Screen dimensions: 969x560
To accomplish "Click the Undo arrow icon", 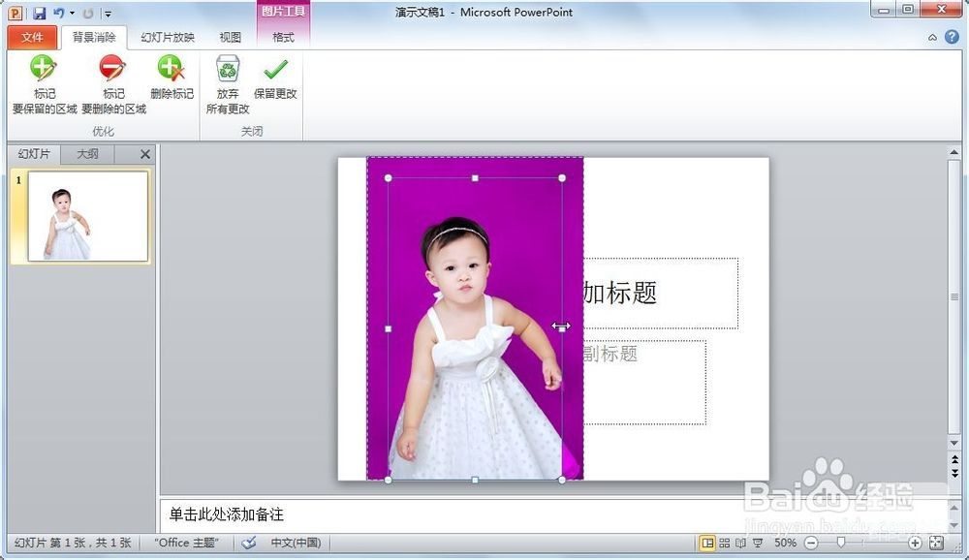I will click(x=59, y=14).
